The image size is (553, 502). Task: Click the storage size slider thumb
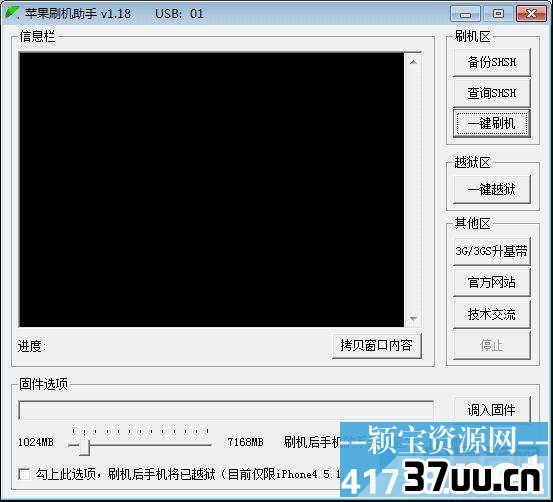pos(84,446)
